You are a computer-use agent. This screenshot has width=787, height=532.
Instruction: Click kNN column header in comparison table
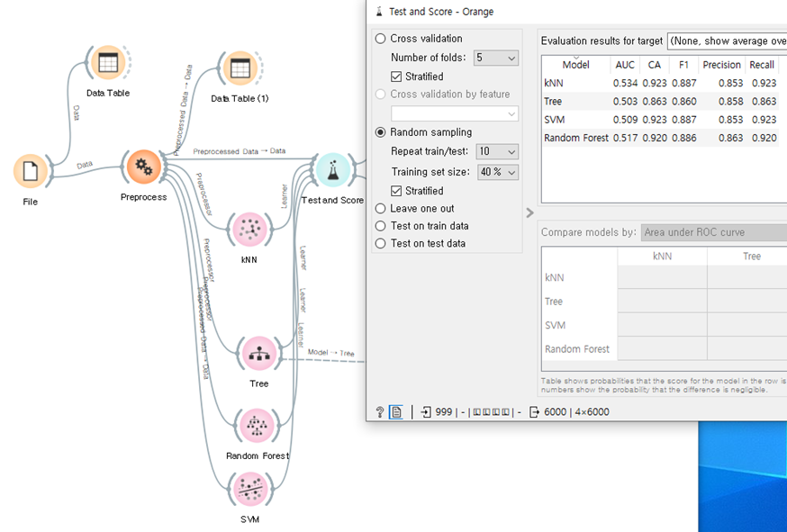click(x=662, y=257)
